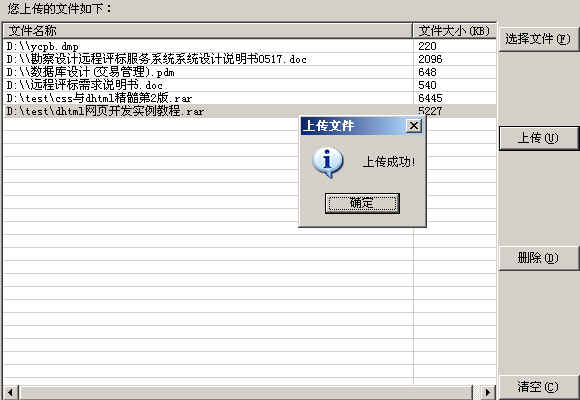Select the 勘察设计远程评标服务系统 doc row

tap(250, 59)
